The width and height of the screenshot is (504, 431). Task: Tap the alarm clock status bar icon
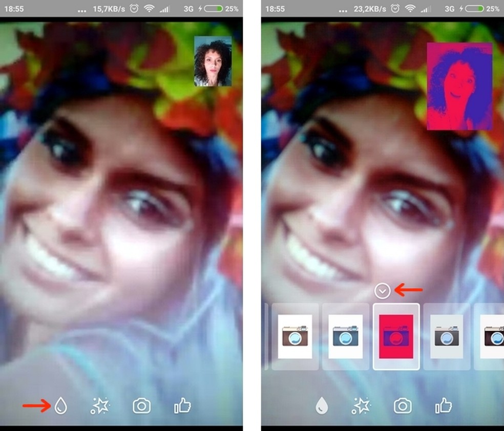point(134,7)
